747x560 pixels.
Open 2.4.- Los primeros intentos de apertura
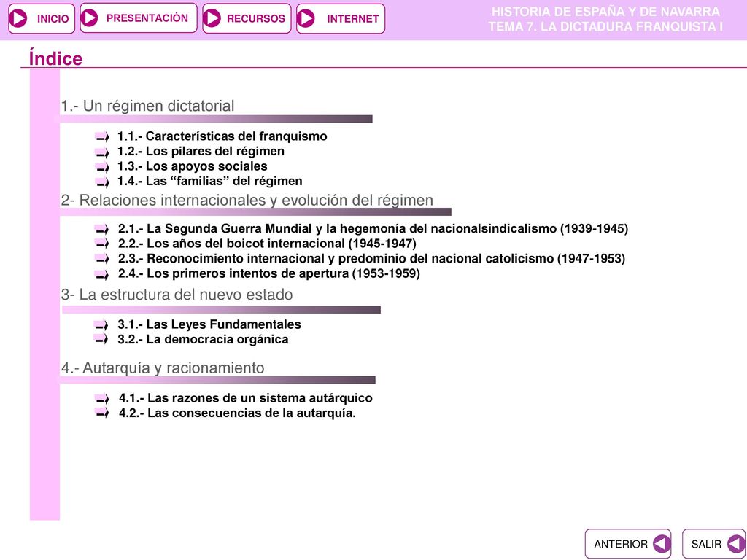coord(268,273)
